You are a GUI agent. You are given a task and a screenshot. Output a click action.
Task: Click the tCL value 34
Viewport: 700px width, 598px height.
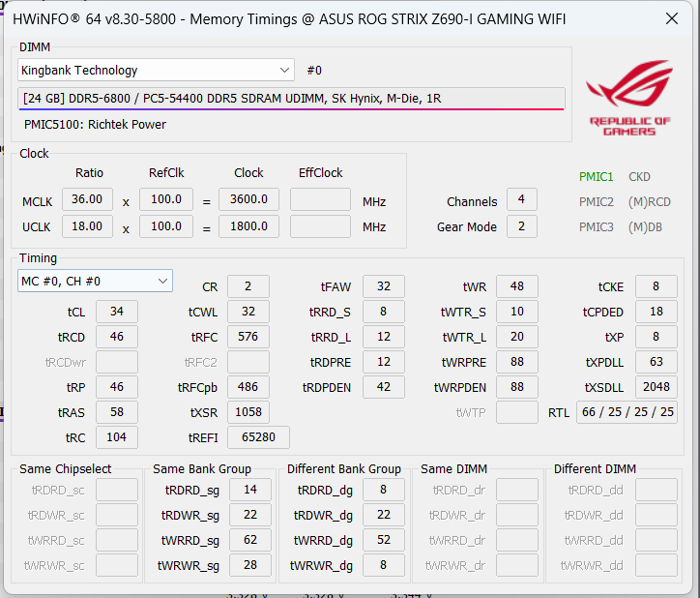(117, 312)
